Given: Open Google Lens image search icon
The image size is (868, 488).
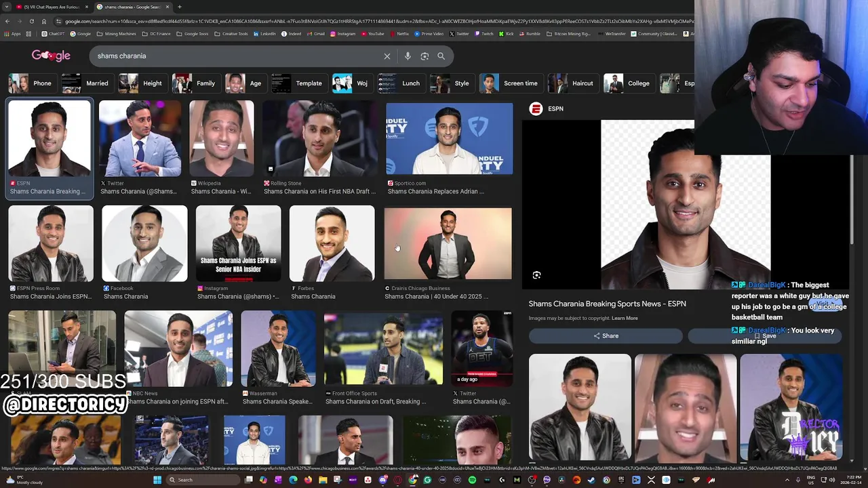Looking at the screenshot, I should (x=425, y=56).
